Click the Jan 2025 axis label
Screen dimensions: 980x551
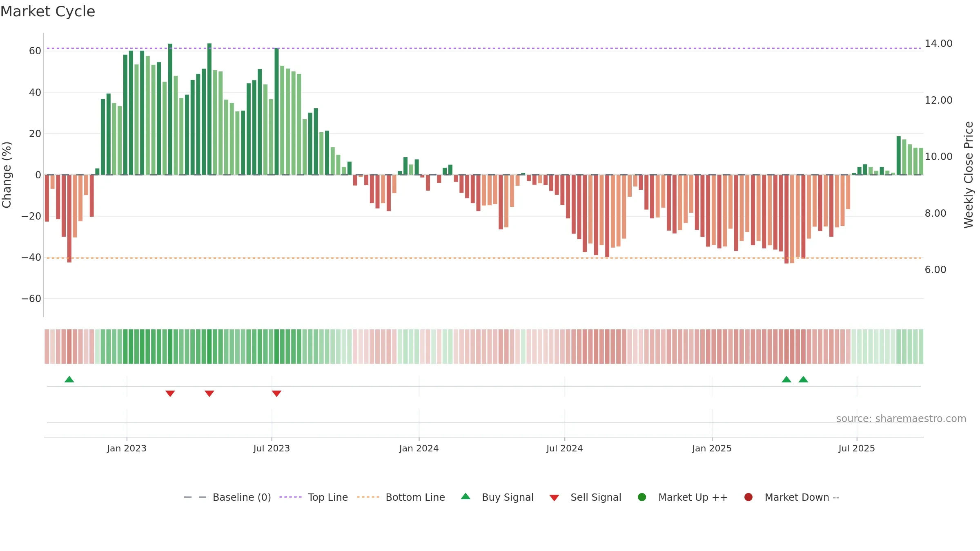pos(712,448)
